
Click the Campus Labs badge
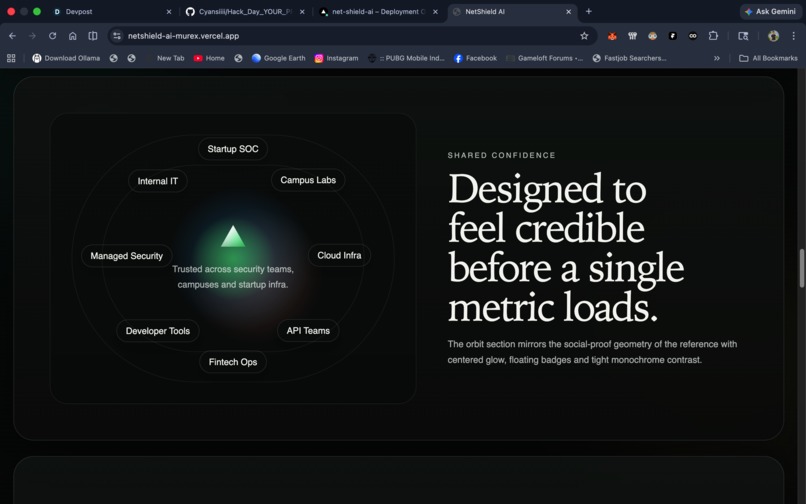(x=308, y=180)
